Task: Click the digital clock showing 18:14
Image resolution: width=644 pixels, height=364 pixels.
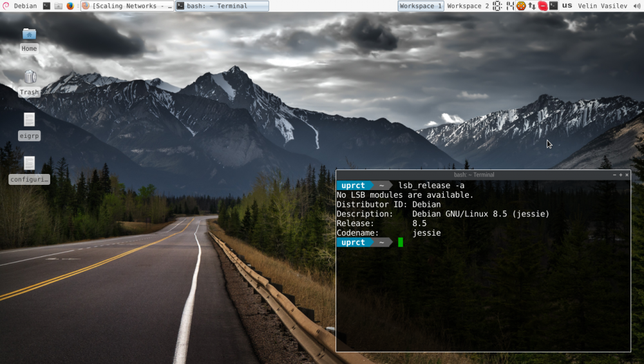Action: click(x=504, y=6)
